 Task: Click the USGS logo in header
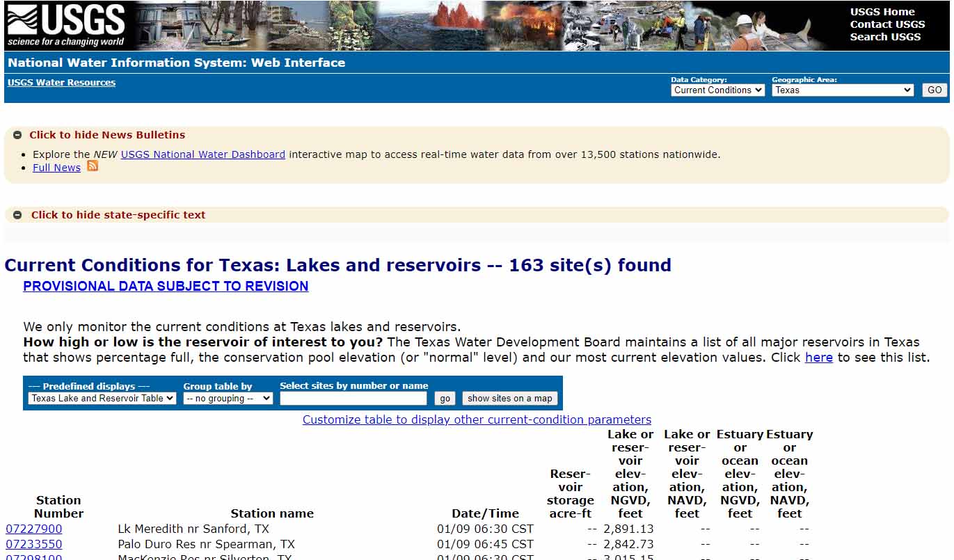(66, 26)
